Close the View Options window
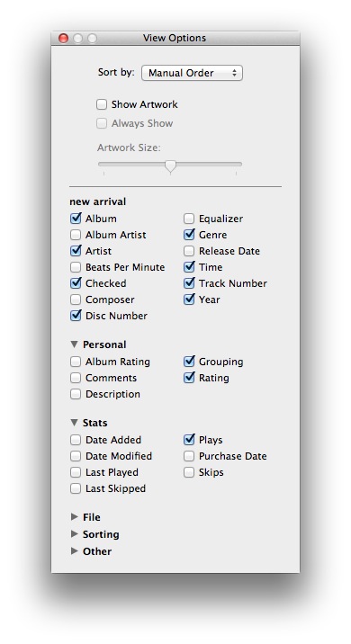This screenshot has height=644, width=351. pyautogui.click(x=63, y=38)
